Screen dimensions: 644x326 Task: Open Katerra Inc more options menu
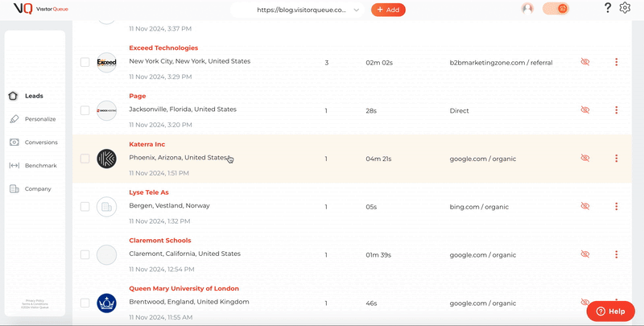616,158
